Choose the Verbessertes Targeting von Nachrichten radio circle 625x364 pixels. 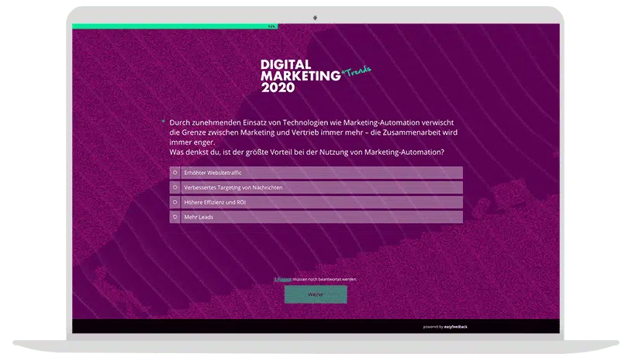coord(175,187)
